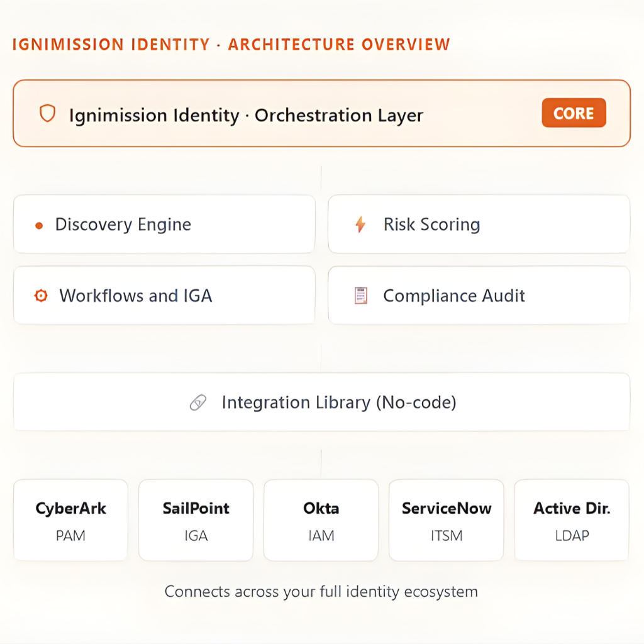Select the Risk Scoring card
Screen dimensions: 644x644
[479, 225]
